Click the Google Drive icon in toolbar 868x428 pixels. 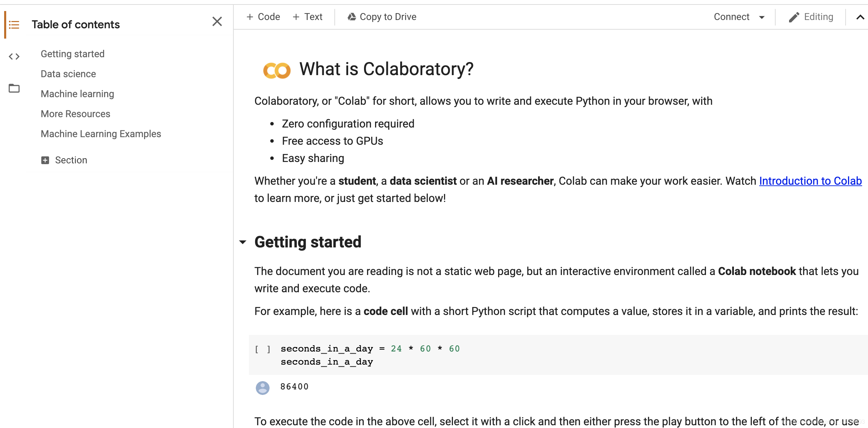(352, 17)
